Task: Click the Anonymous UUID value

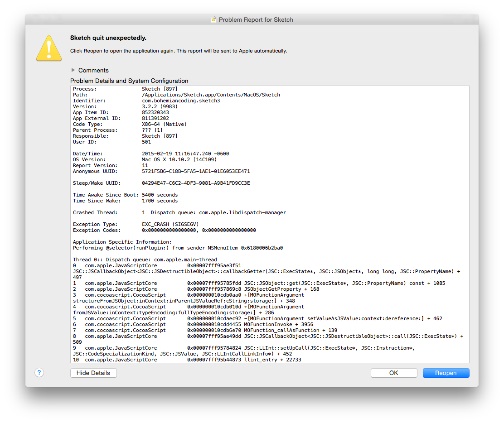Action: (x=196, y=171)
